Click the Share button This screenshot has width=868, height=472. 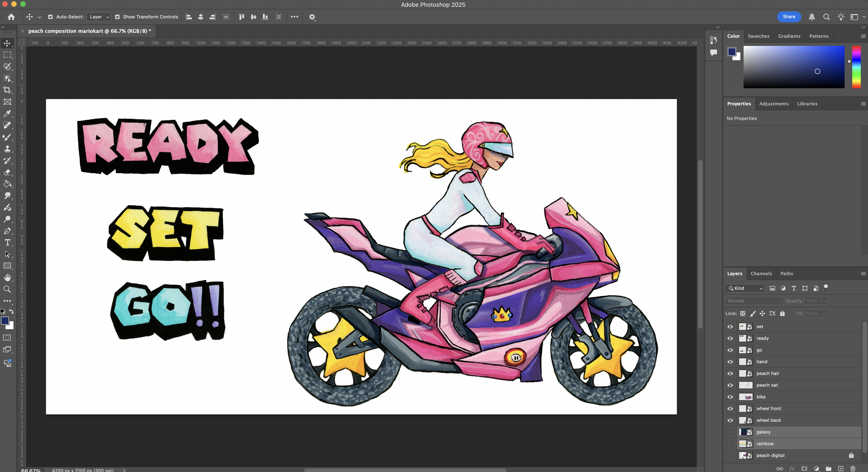(789, 17)
